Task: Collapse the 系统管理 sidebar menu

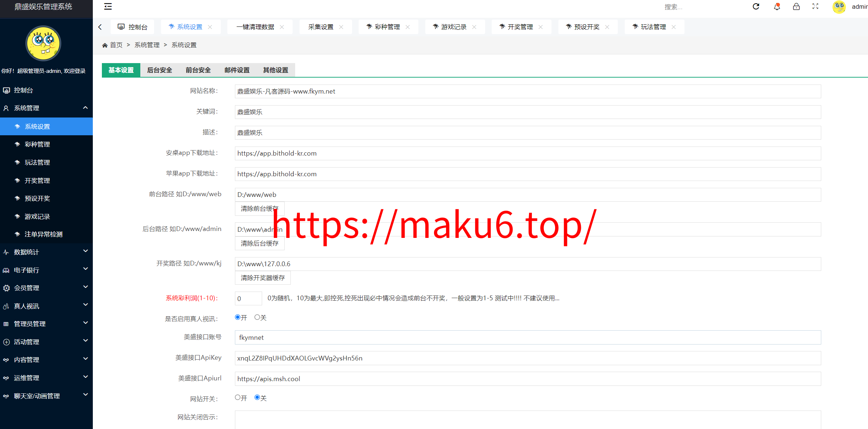Action: 46,108
